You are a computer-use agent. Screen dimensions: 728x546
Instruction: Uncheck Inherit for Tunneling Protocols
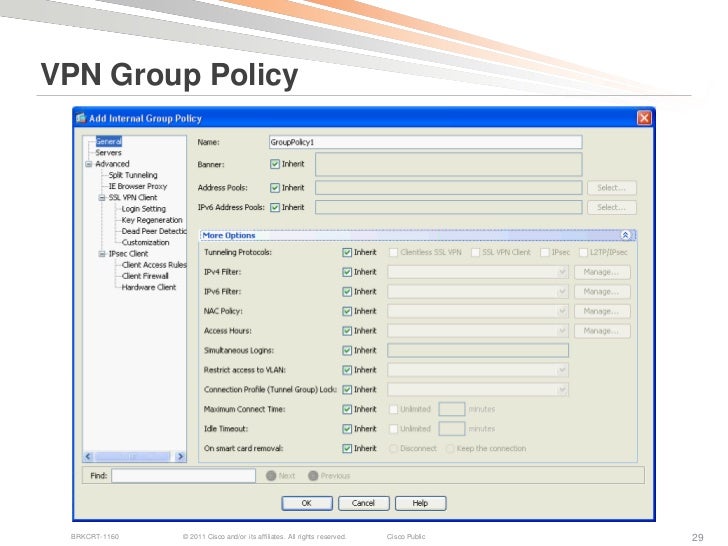tap(347, 252)
